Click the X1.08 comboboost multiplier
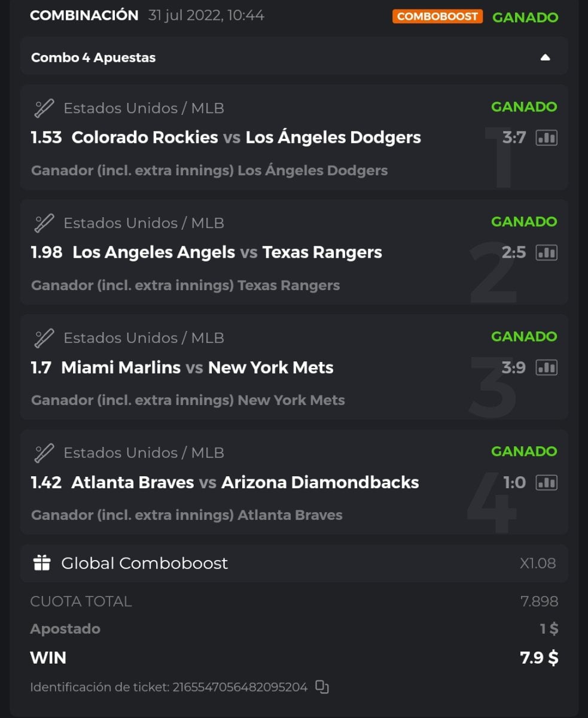588x718 pixels. pyautogui.click(x=538, y=563)
